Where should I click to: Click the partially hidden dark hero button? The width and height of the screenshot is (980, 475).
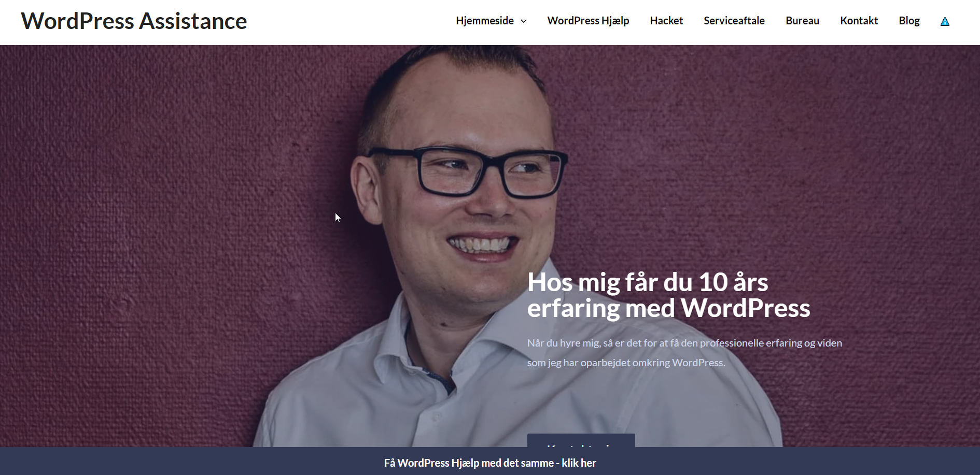pos(581,440)
